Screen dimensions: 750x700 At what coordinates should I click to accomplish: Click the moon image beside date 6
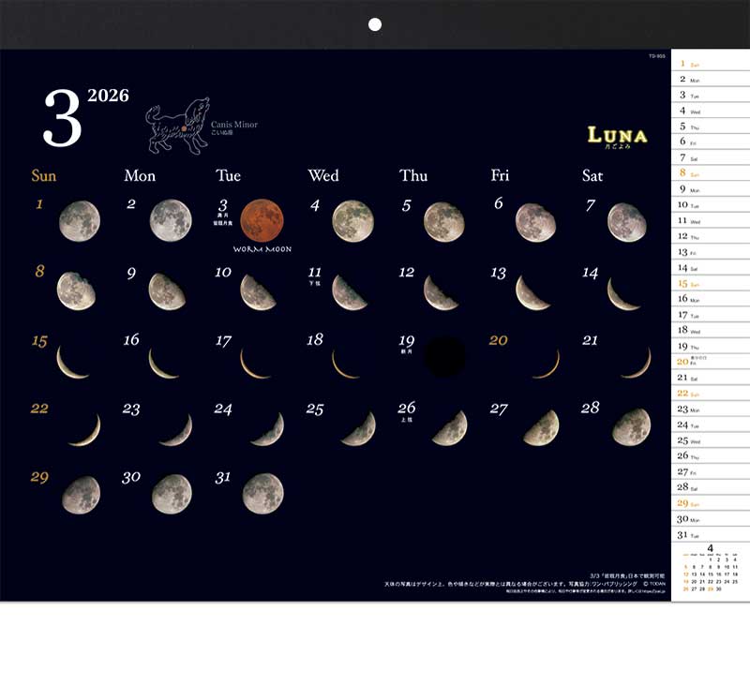pos(535,222)
